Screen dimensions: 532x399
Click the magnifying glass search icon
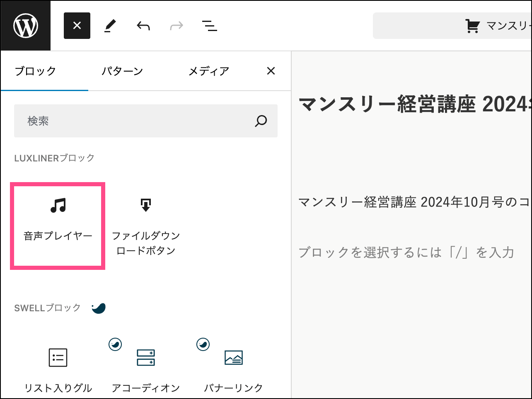click(x=261, y=121)
